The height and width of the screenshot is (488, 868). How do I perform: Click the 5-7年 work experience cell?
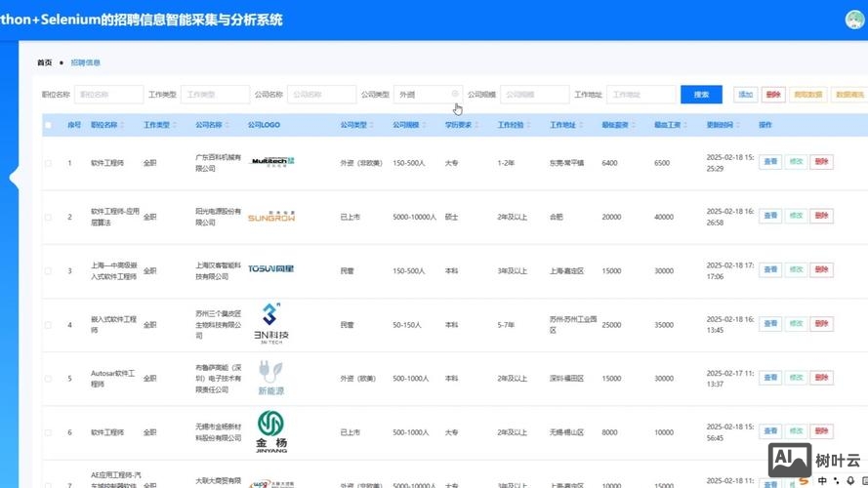click(x=506, y=325)
